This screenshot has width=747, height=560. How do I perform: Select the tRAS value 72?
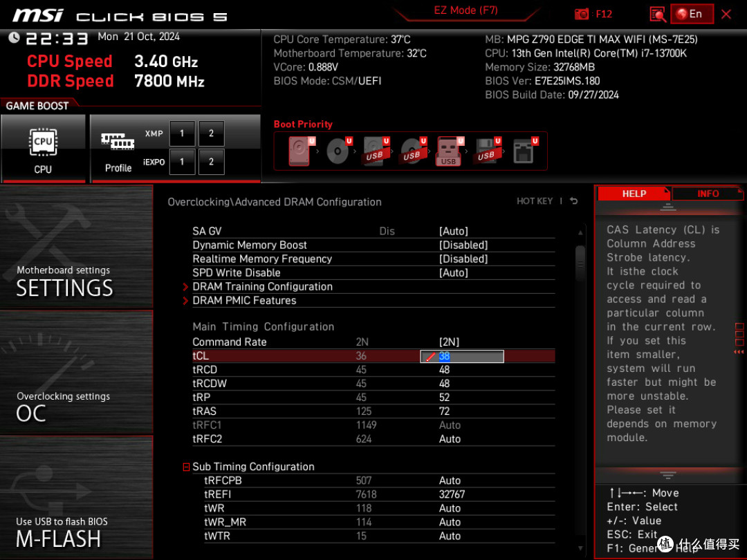(445, 411)
